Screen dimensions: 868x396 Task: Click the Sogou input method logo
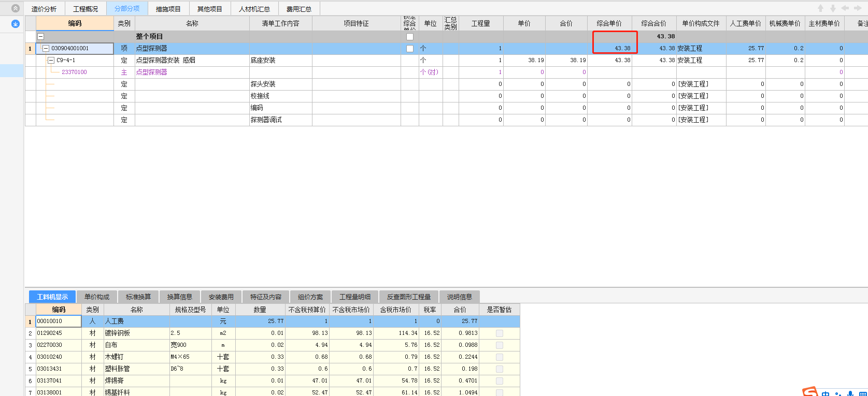[x=810, y=392]
